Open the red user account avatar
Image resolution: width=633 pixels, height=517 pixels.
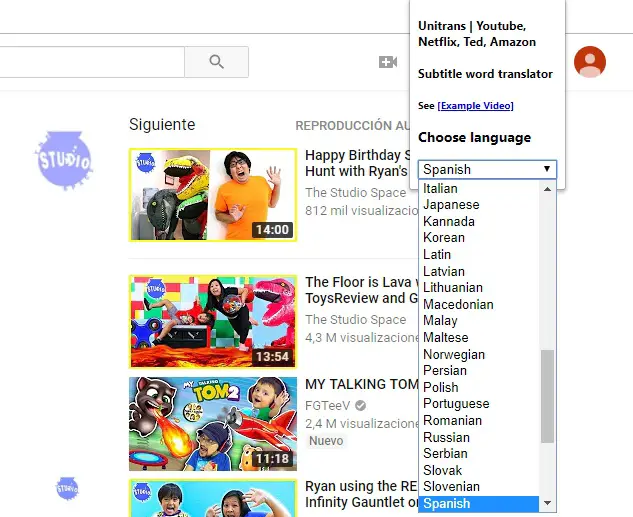[590, 62]
